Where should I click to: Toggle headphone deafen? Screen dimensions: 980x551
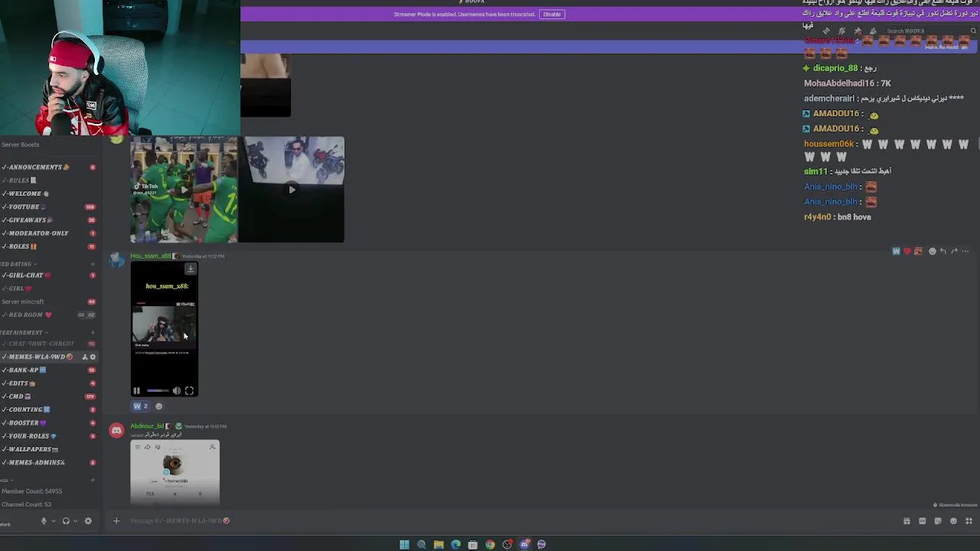66,521
